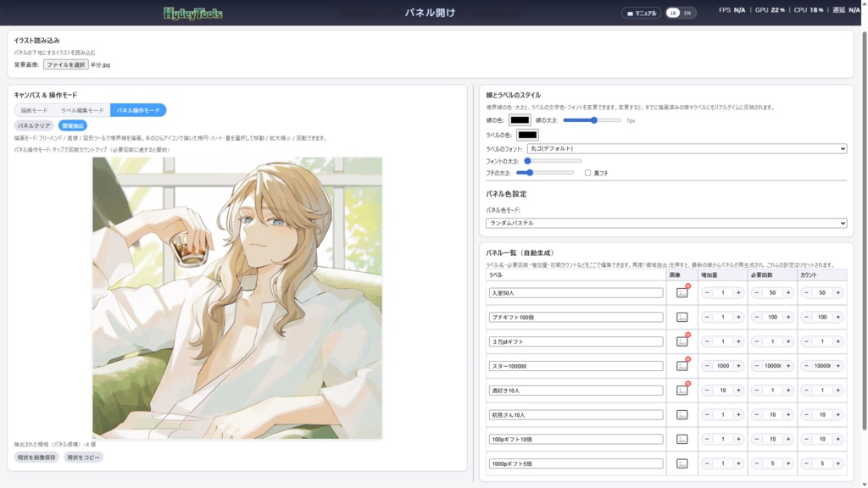Adjust the フォントの太さ slider
This screenshot has width=868, height=488.
coord(553,161)
